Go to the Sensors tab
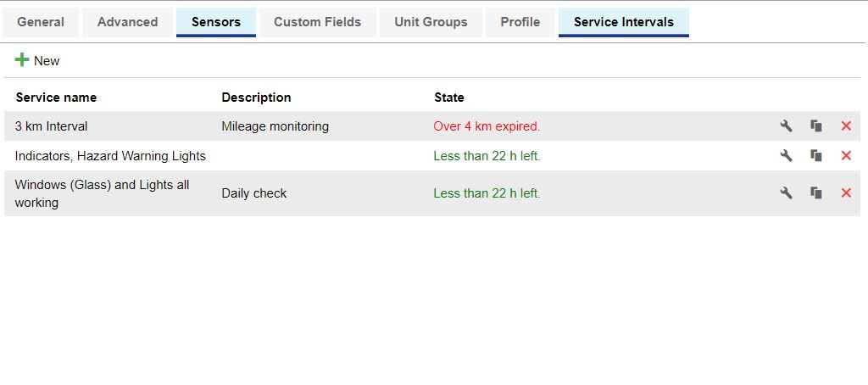The width and height of the screenshot is (868, 385). (x=215, y=22)
